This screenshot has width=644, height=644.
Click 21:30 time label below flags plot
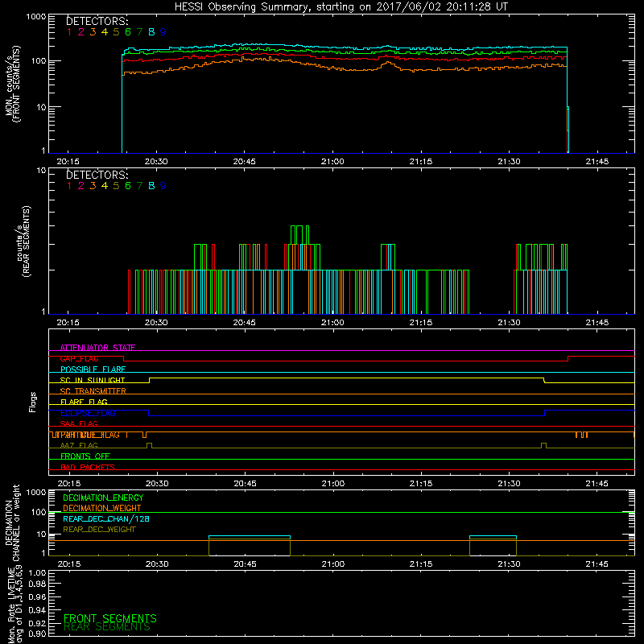(510, 484)
